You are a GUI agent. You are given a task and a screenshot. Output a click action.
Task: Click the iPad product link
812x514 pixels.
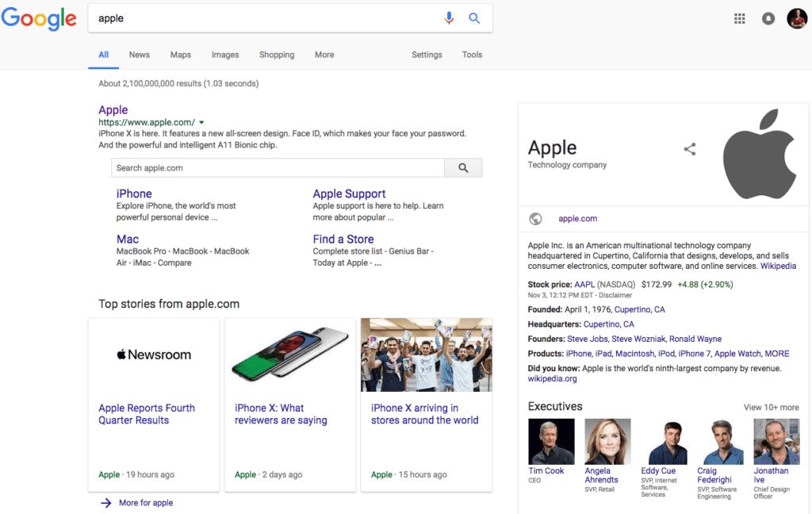click(603, 354)
